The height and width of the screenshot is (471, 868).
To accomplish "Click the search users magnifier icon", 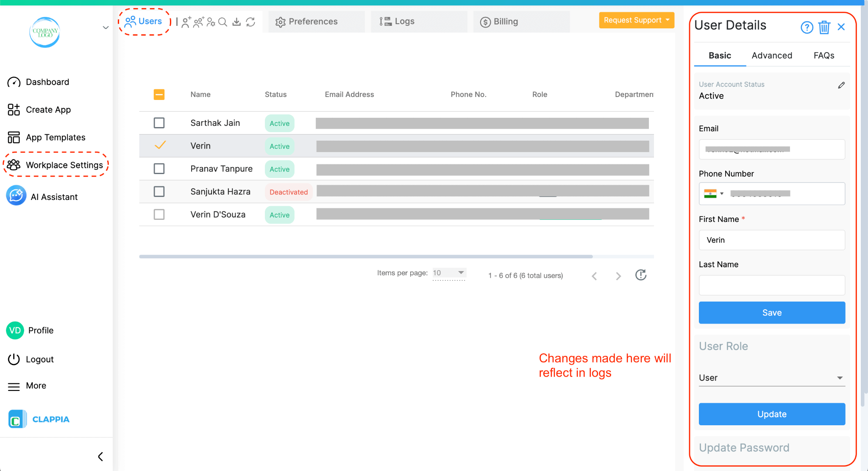I will click(223, 22).
